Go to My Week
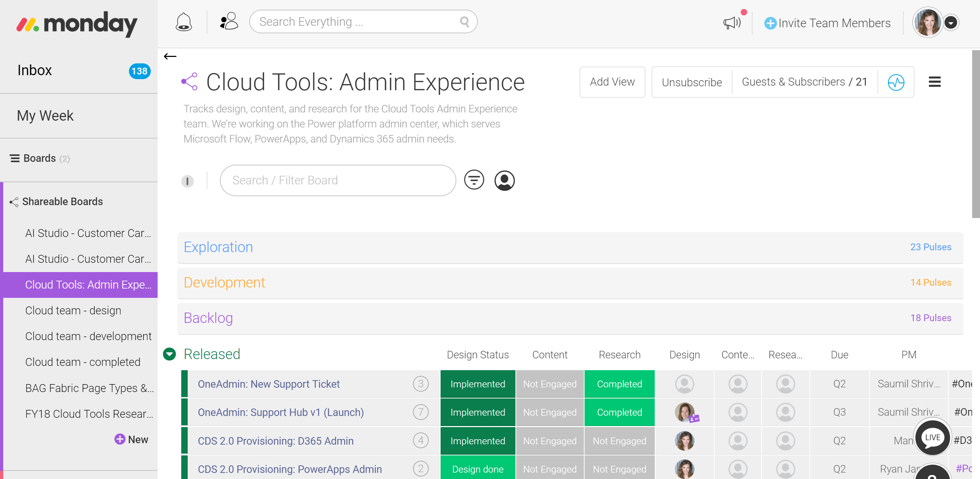The height and width of the screenshot is (479, 980). point(45,116)
